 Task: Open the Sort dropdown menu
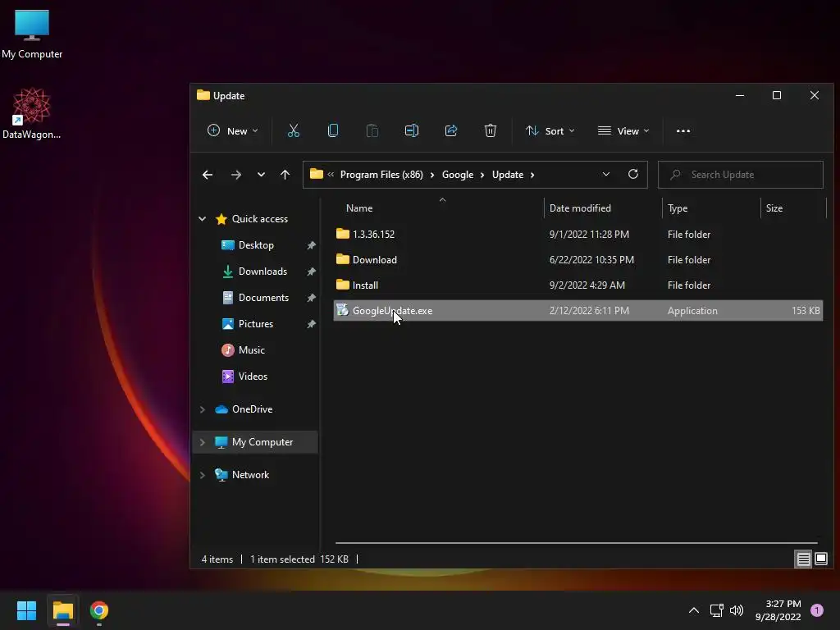[x=550, y=130]
